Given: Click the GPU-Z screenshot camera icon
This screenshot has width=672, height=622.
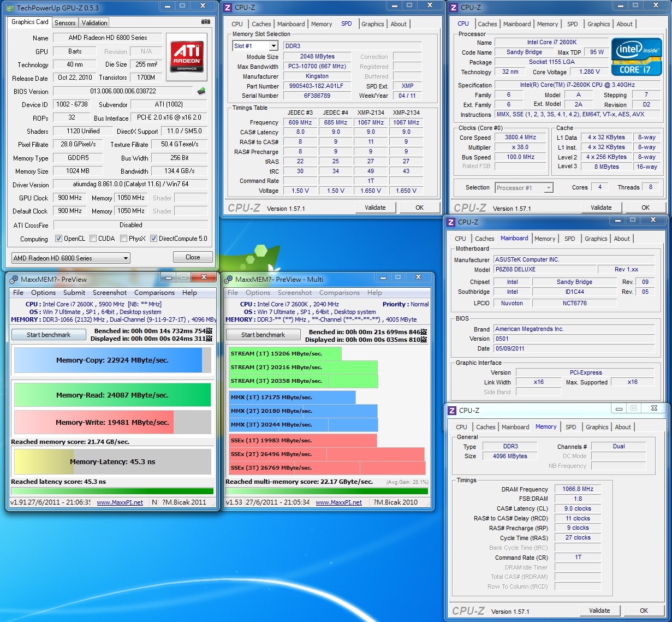Looking at the screenshot, I should (x=205, y=22).
